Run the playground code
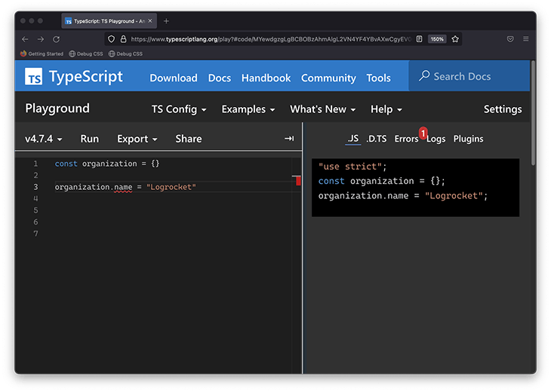The height and width of the screenshot is (392, 551). point(90,139)
